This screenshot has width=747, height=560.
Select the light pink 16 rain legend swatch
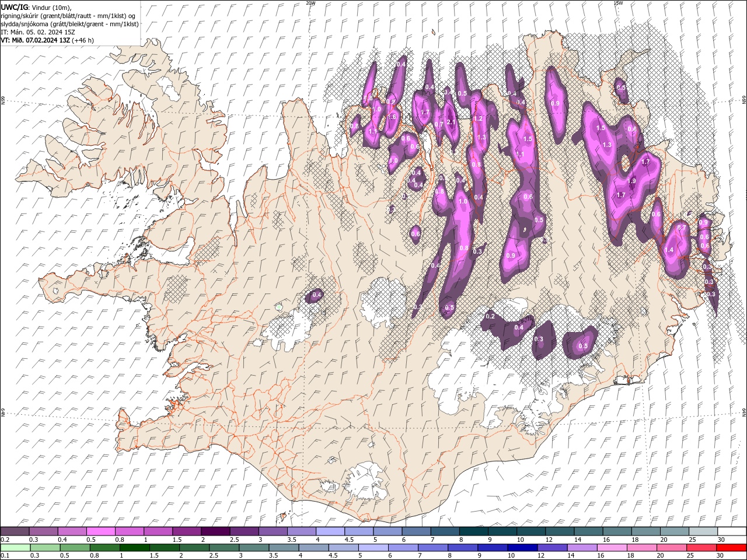click(x=612, y=548)
